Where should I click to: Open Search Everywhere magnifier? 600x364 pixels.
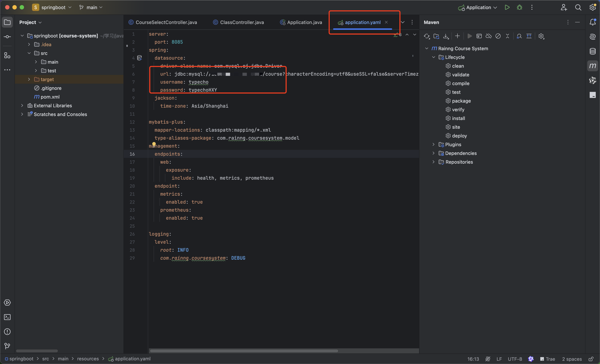[x=578, y=7]
